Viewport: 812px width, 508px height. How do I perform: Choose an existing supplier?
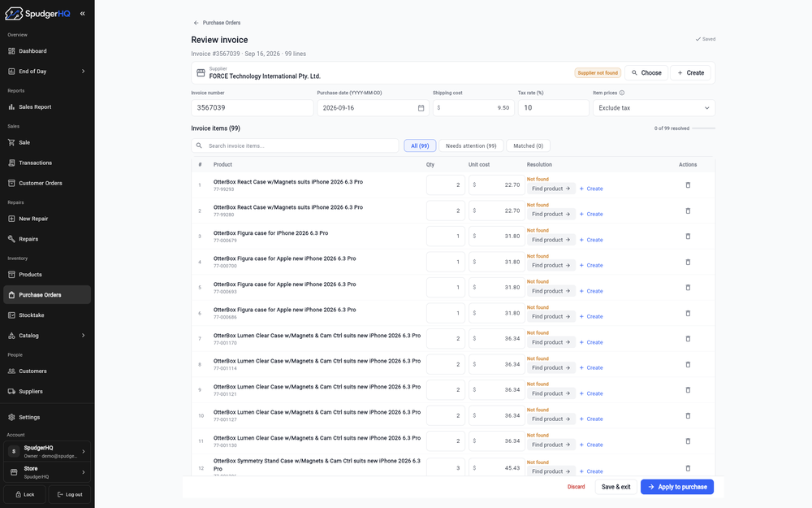(646, 72)
